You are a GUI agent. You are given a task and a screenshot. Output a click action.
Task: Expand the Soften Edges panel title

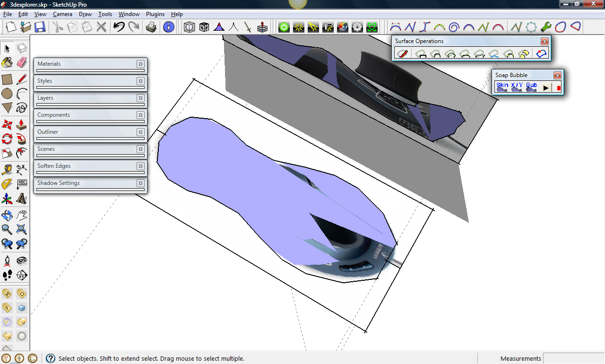tap(54, 166)
